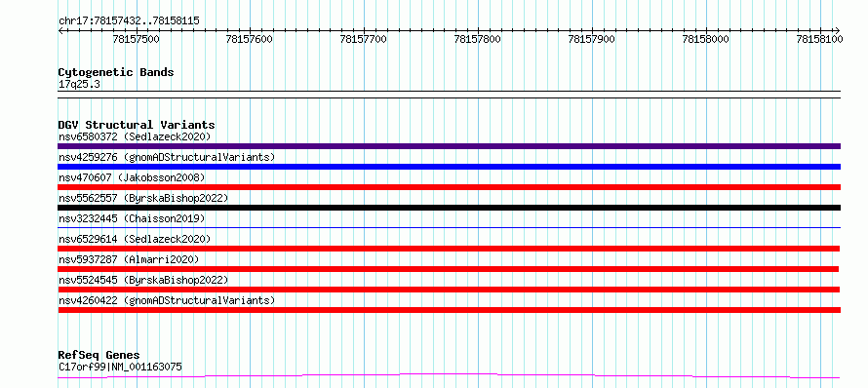Open variant label nsv5562557 (ByrskaBishop2022)
868x388 pixels.
[x=143, y=198]
